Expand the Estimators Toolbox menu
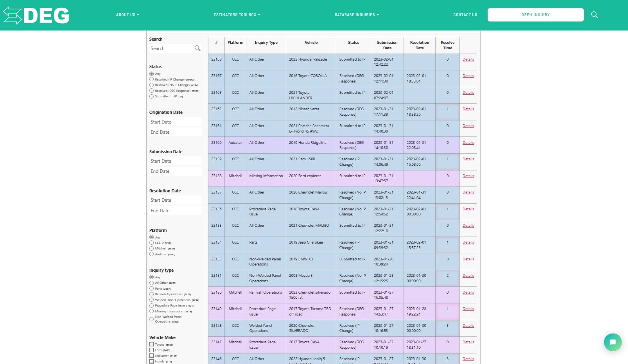Image resolution: width=628 pixels, height=364 pixels. pos(237,15)
